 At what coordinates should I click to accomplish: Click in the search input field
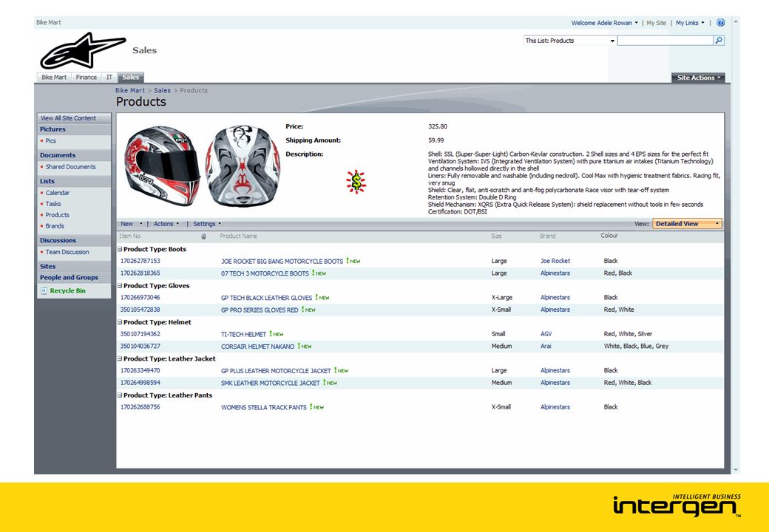point(665,41)
